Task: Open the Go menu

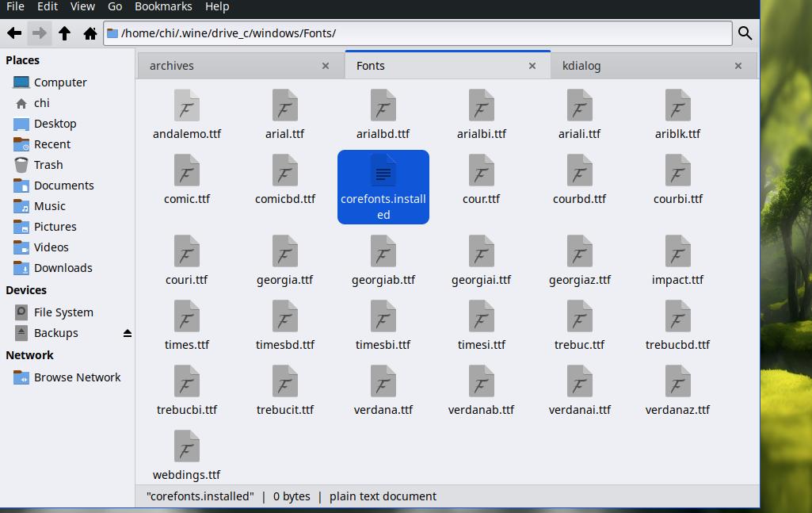Action: [x=115, y=6]
